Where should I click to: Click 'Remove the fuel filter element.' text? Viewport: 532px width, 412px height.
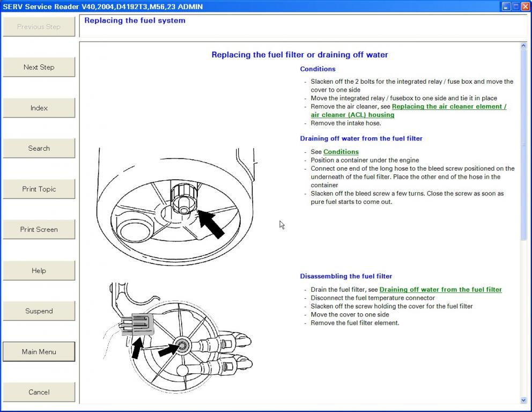[355, 323]
